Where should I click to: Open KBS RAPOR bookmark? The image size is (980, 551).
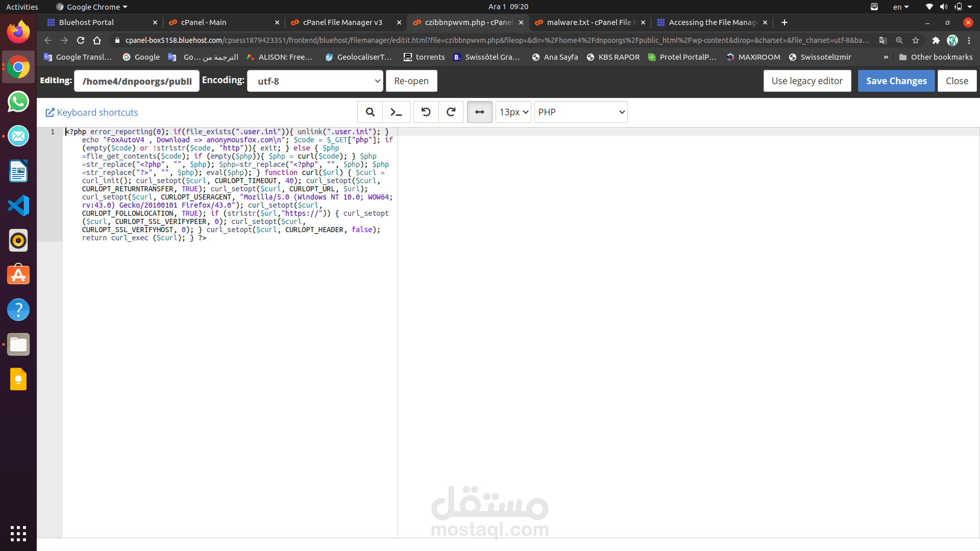tap(613, 57)
